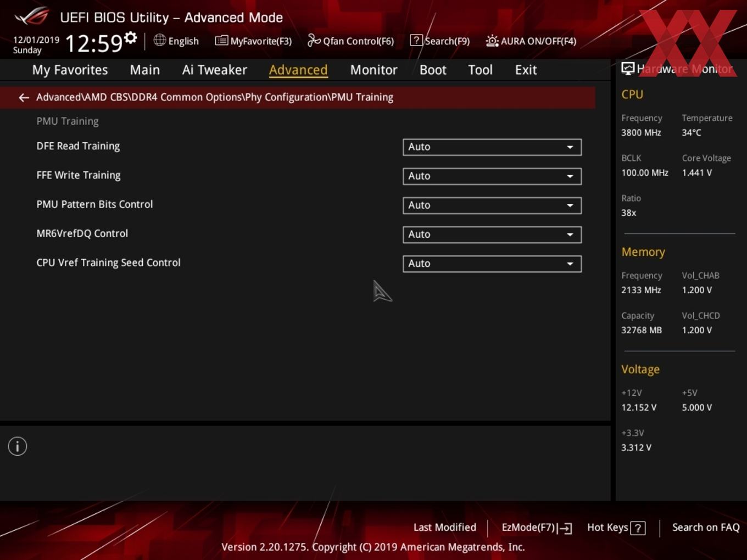Click the globe language icon
This screenshot has width=747, height=560.
[159, 40]
